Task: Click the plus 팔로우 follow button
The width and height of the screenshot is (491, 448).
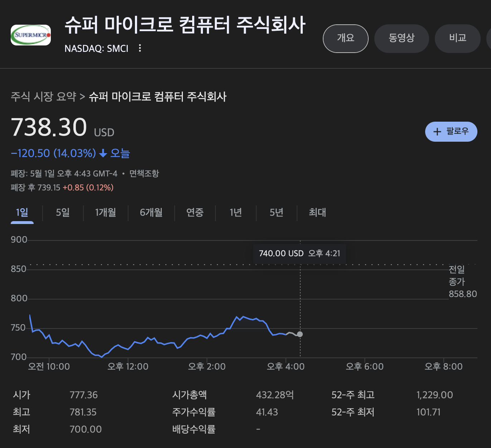Action: [x=451, y=132]
